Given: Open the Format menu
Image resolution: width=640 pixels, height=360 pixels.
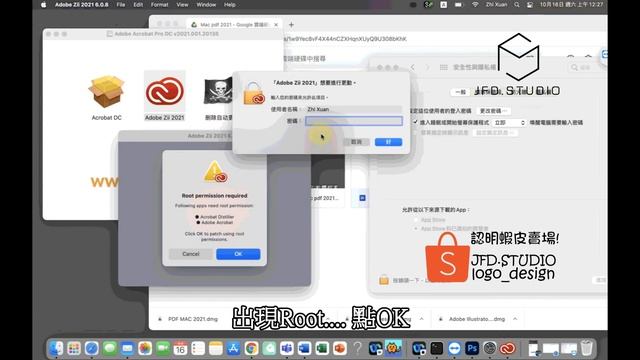Looking at the screenshot, I should click(x=159, y=5).
